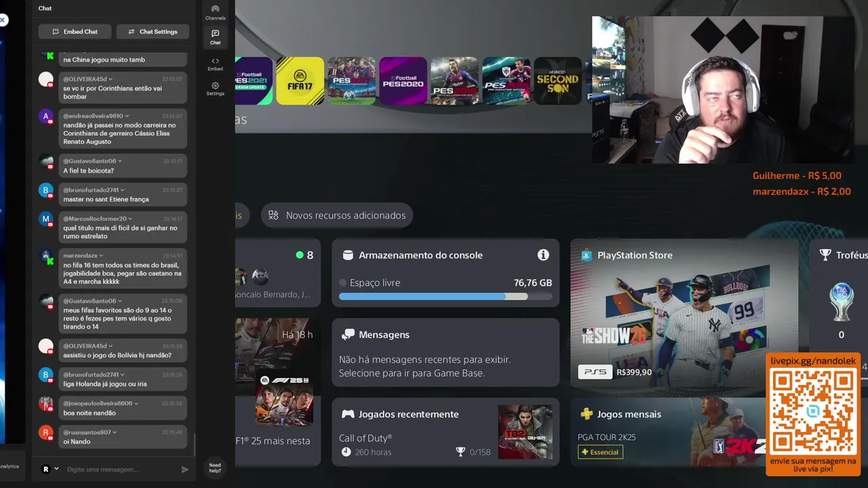The image size is (868, 488).
Task: Expand @brunofurtado2741 chevron above 'liga Holanda' message
Action: [x=123, y=375]
